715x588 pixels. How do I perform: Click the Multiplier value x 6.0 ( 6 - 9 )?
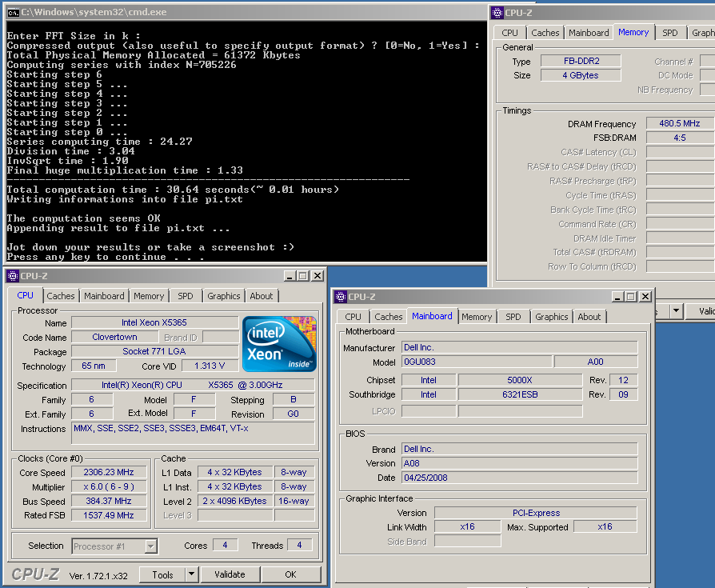pyautogui.click(x=109, y=486)
